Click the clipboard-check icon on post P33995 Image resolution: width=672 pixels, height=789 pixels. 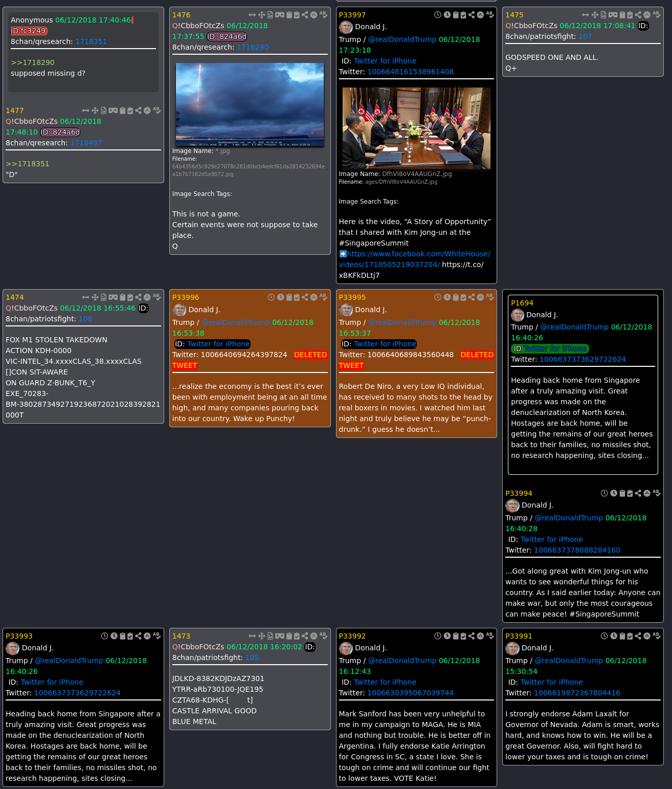click(463, 297)
